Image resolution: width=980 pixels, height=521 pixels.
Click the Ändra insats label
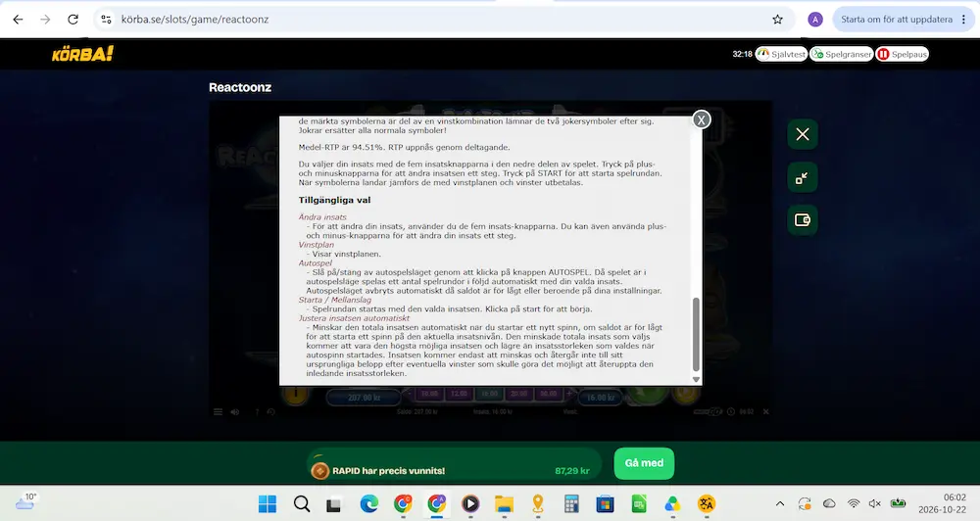[322, 216]
